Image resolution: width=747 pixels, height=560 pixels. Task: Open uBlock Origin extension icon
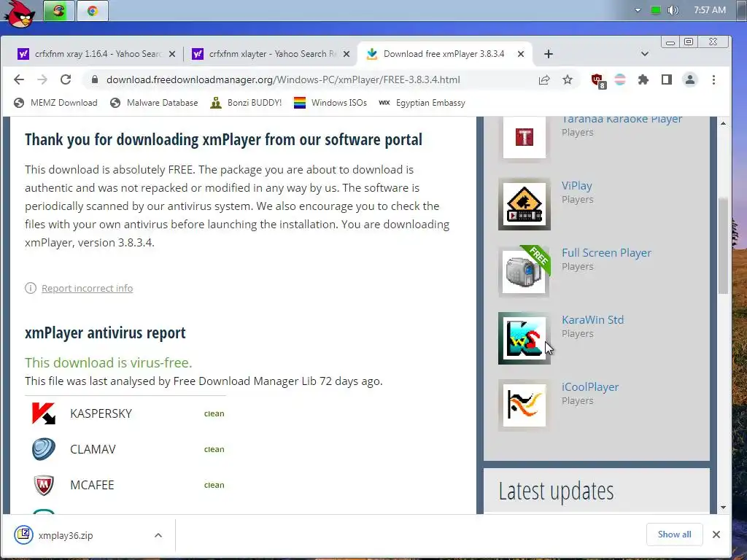[598, 80]
